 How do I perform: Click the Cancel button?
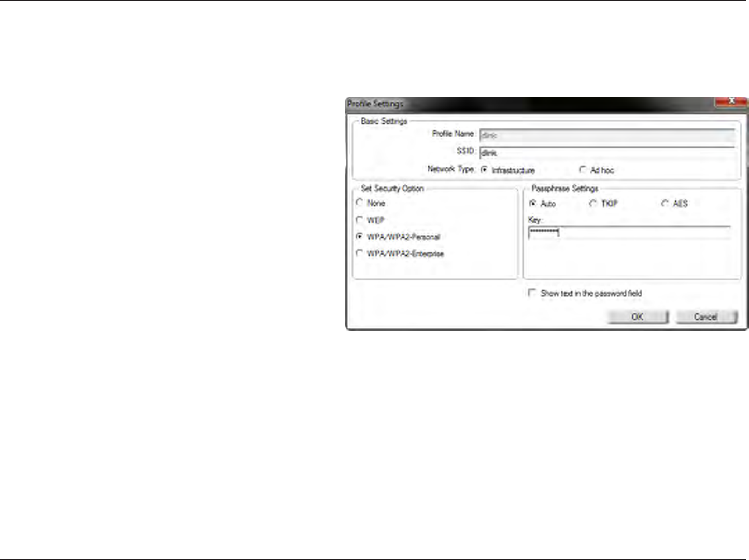pos(706,317)
